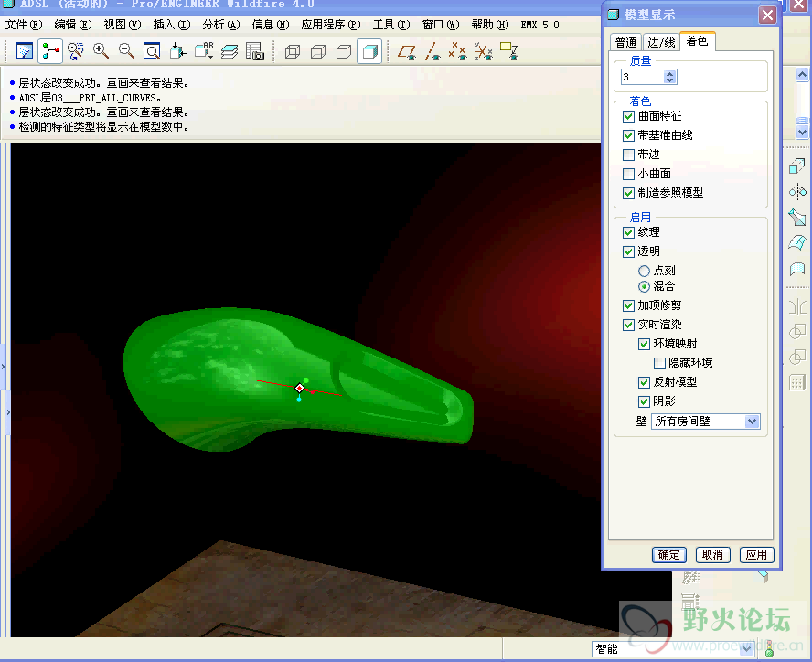Toggle datum points display

tap(458, 51)
